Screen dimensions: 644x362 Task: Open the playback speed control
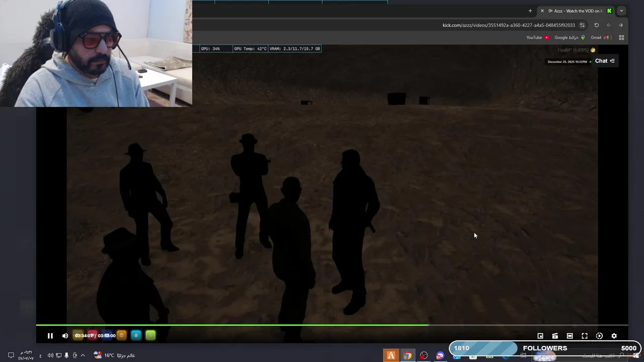[599, 336]
